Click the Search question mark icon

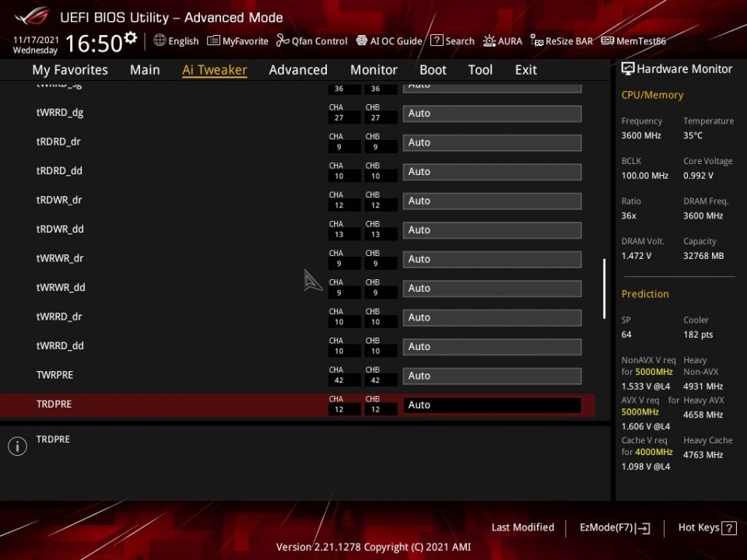pyautogui.click(x=437, y=40)
